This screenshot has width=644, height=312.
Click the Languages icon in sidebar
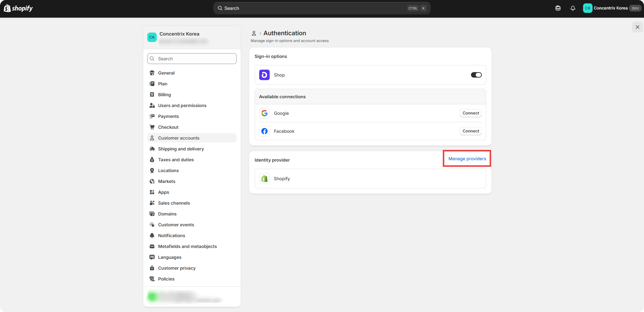pos(152,257)
